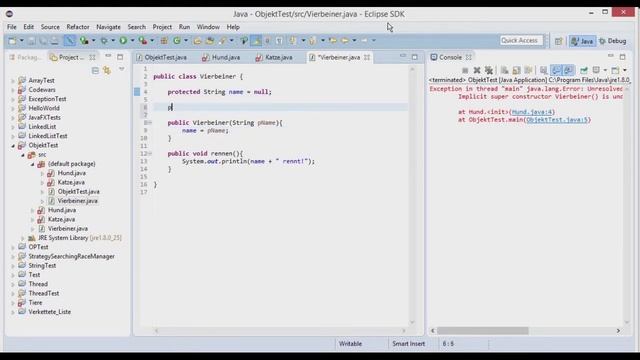The width and height of the screenshot is (640, 360).
Task: Click the Open Type folder icon
Action: tap(197, 40)
